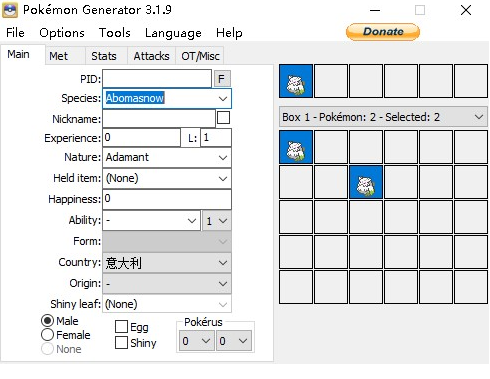This screenshot has width=490, height=379.
Task: Click the empty last party slot
Action: click(x=471, y=81)
